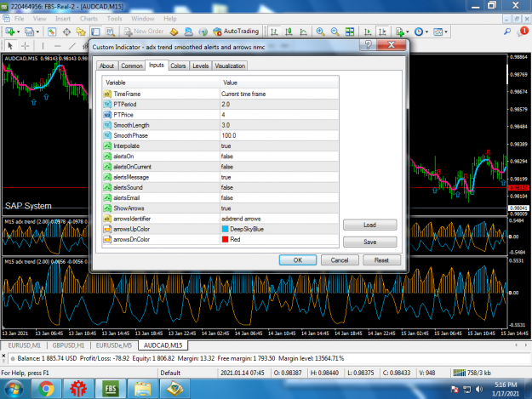Viewport: 532px width, 399px height.
Task: Select the vertical line drawing tool
Action: [x=43, y=46]
